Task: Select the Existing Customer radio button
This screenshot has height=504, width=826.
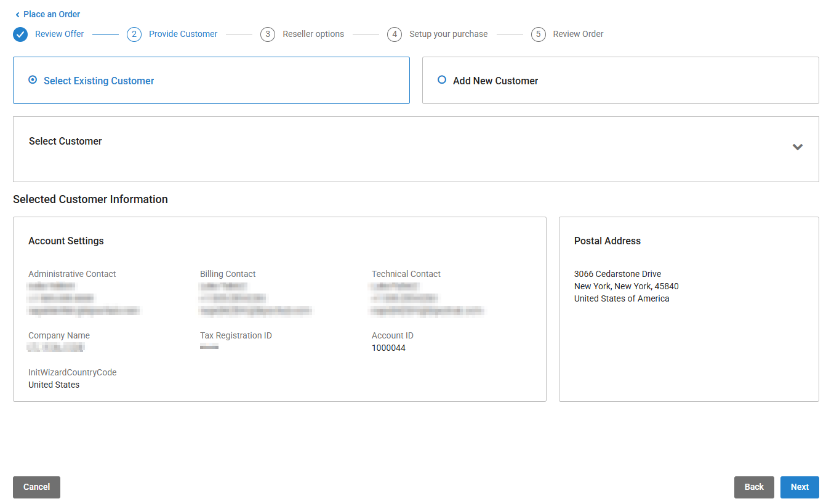Action: point(33,80)
